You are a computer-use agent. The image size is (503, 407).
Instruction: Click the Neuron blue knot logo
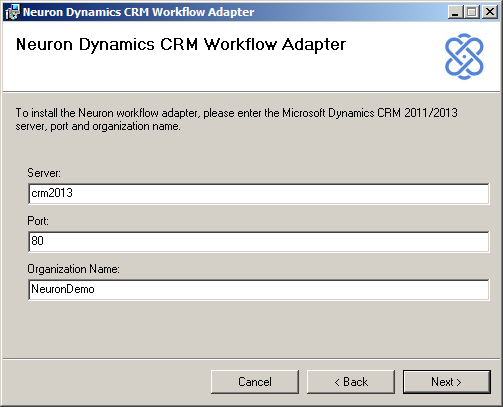click(464, 56)
